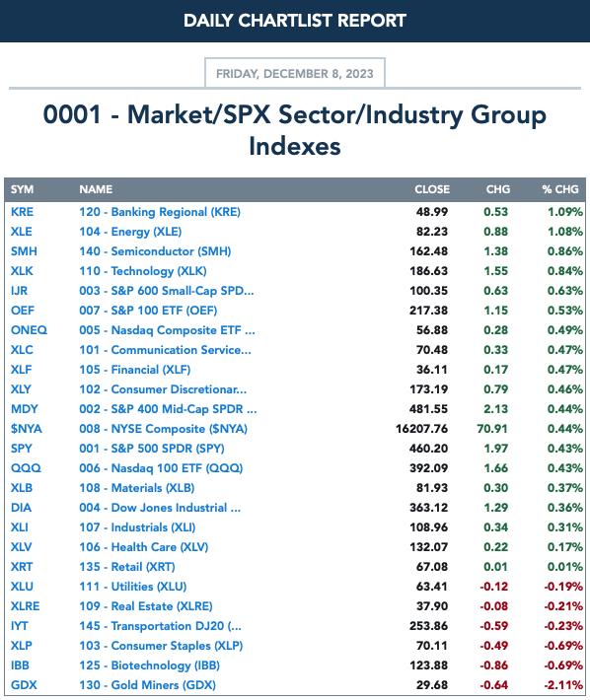This screenshot has height=700, width=590.
Task: Open 106 - Health Care (XLV) chart
Action: click(x=144, y=547)
